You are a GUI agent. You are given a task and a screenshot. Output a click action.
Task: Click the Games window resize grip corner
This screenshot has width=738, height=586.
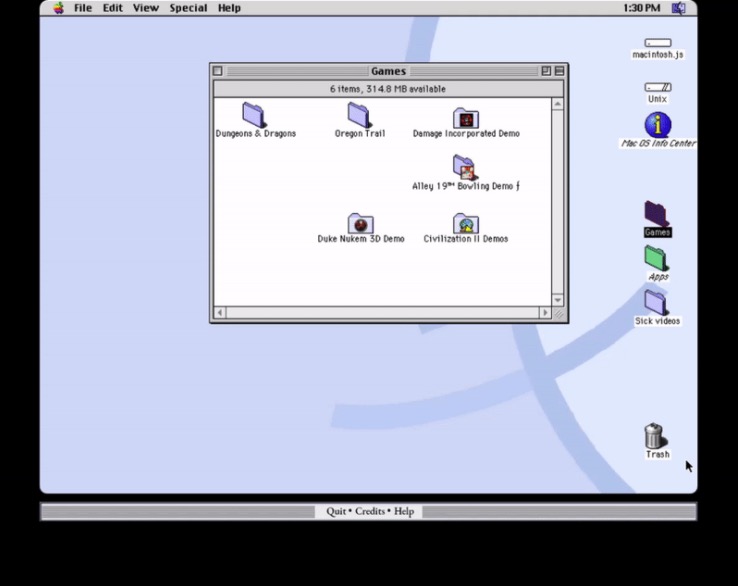558,313
